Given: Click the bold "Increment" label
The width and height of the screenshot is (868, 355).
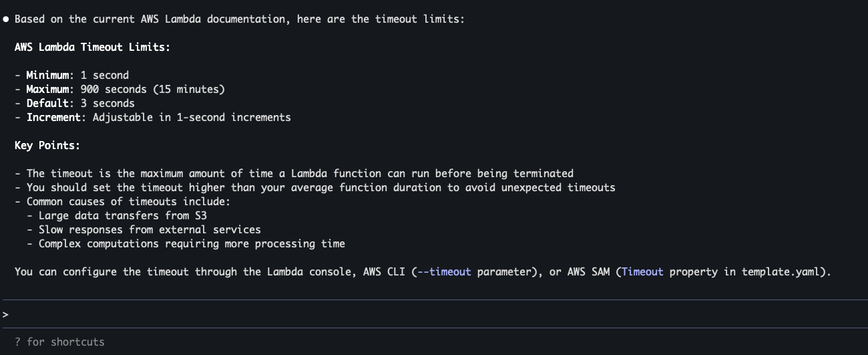Looking at the screenshot, I should point(53,118).
